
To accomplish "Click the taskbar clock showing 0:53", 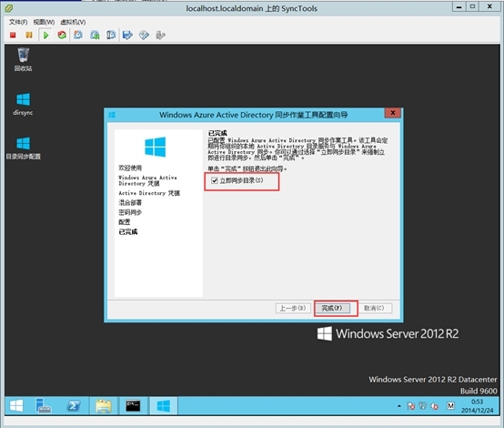I will pos(478,406).
